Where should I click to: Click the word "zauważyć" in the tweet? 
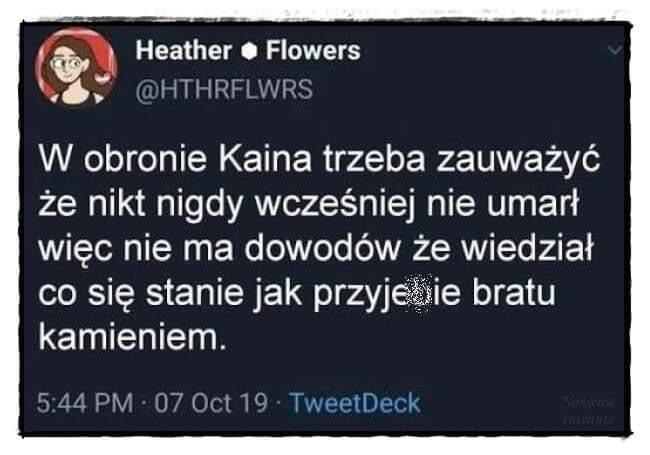point(517,160)
